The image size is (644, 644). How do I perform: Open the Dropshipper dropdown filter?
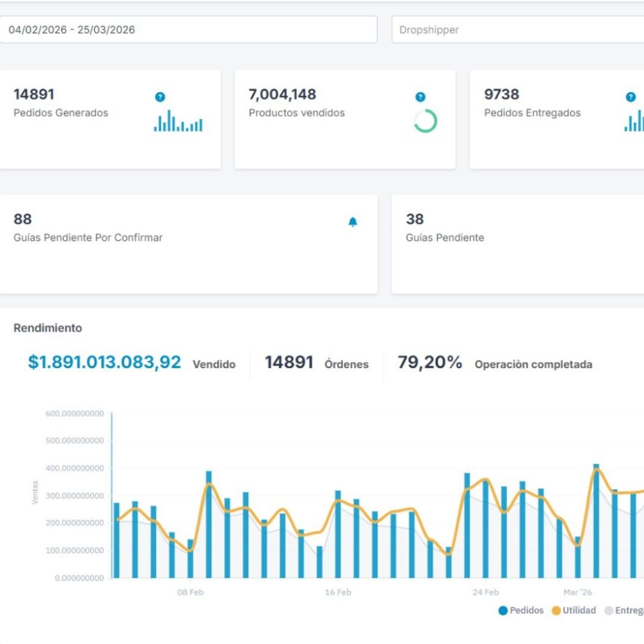518,30
